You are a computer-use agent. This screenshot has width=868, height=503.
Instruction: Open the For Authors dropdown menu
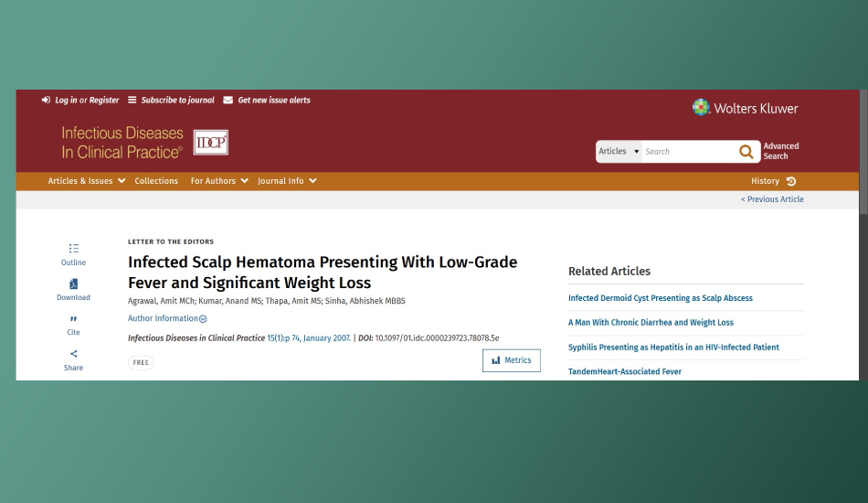[219, 181]
